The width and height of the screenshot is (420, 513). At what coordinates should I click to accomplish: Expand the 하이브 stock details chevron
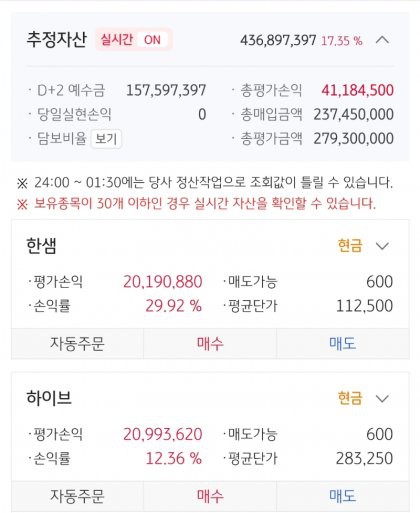pos(382,398)
